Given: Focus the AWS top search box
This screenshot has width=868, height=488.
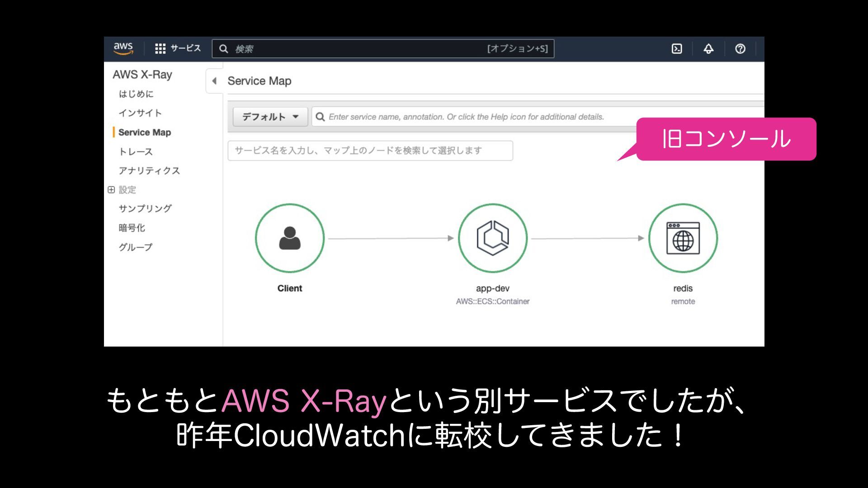Looking at the screenshot, I should (362, 49).
